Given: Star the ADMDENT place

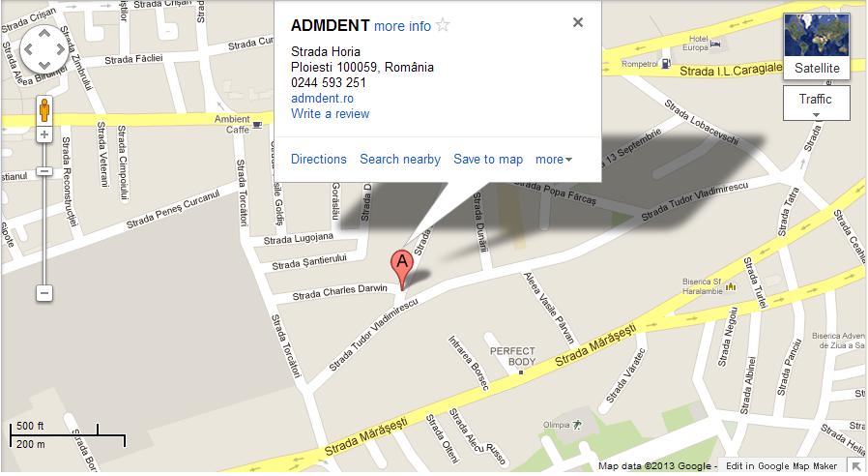Looking at the screenshot, I should coord(443,25).
